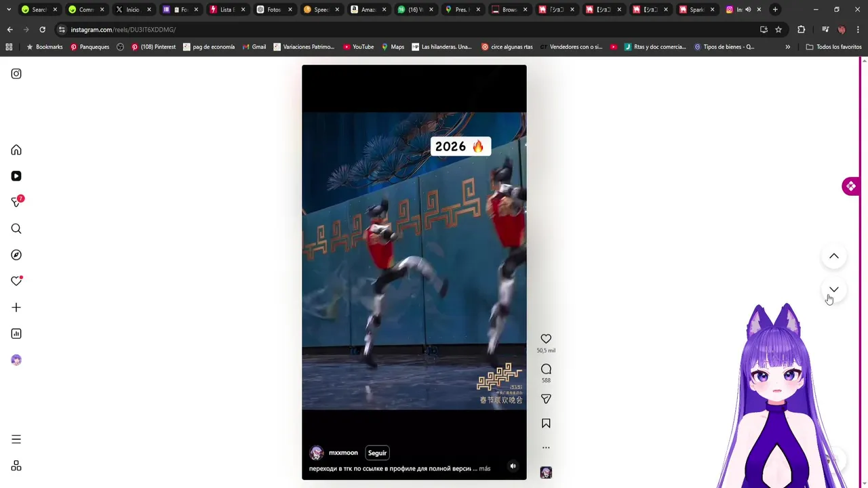Go to next reel arrow

tap(834, 289)
